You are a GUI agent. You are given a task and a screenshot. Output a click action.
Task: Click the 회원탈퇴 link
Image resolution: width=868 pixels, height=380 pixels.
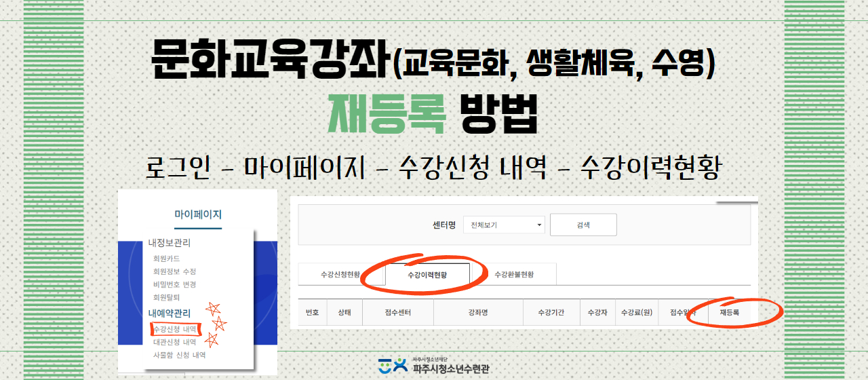click(x=166, y=297)
